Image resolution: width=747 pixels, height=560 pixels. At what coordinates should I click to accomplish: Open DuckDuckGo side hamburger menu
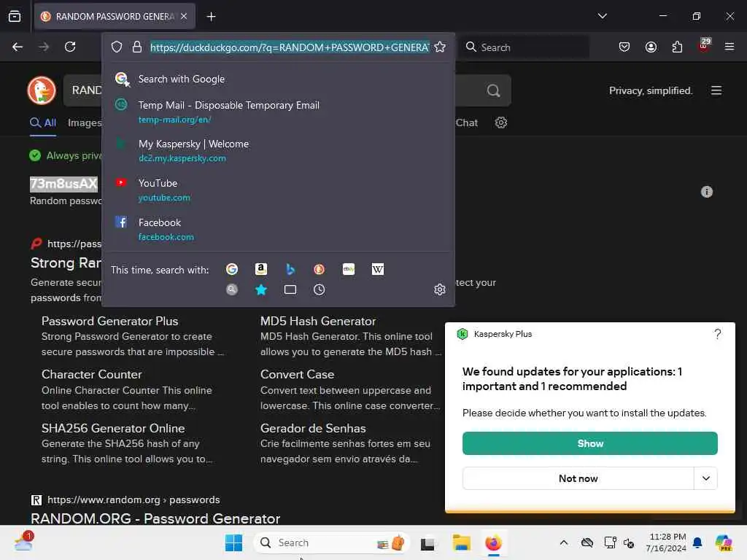(x=716, y=90)
